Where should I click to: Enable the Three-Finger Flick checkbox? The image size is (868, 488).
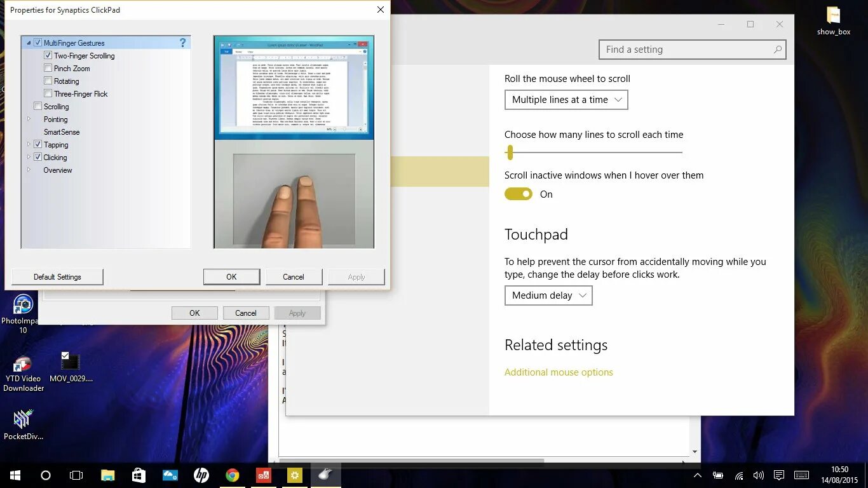pyautogui.click(x=48, y=93)
